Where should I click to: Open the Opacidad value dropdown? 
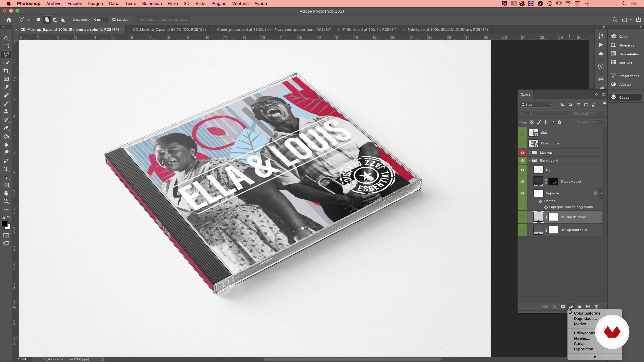coord(603,113)
